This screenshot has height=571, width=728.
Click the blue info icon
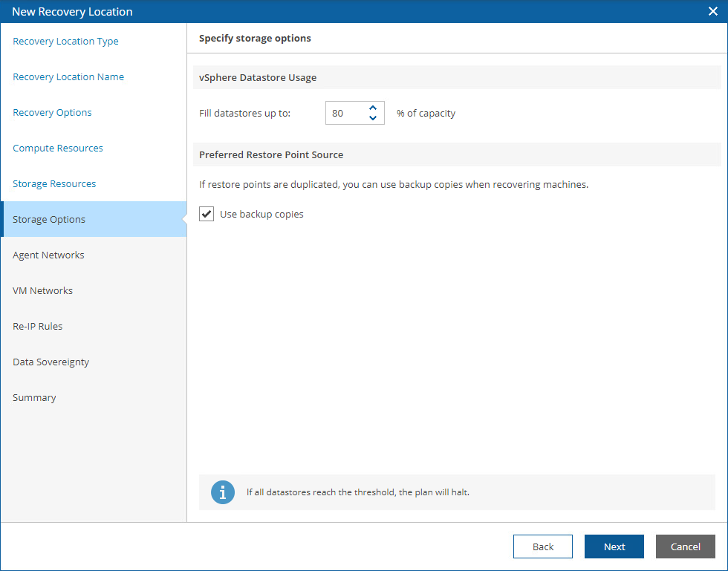pos(223,492)
